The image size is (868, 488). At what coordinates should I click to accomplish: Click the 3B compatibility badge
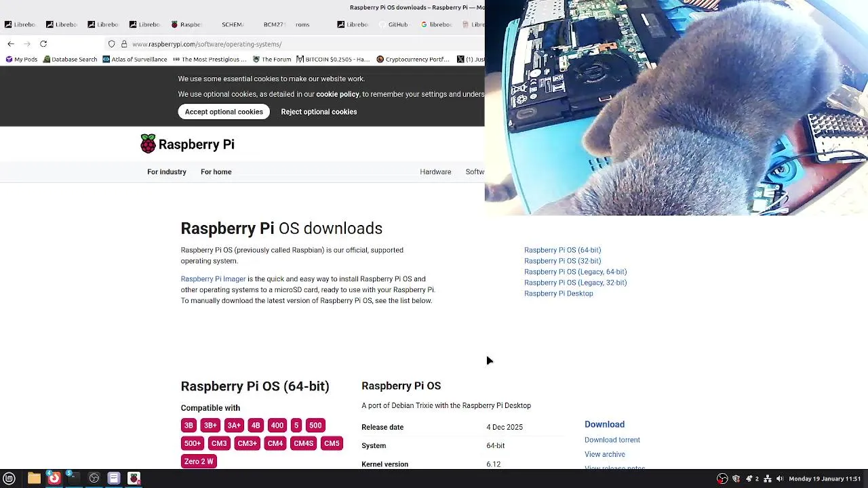189,425
